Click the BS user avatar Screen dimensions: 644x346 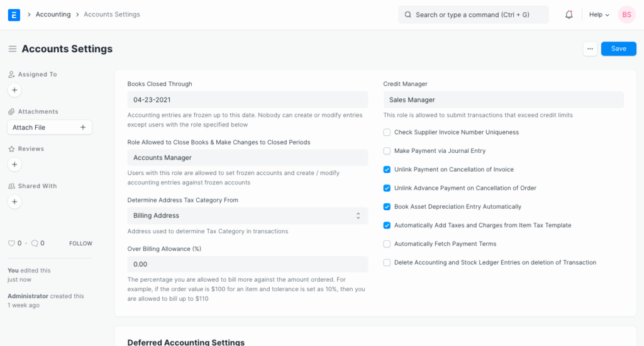(x=626, y=14)
